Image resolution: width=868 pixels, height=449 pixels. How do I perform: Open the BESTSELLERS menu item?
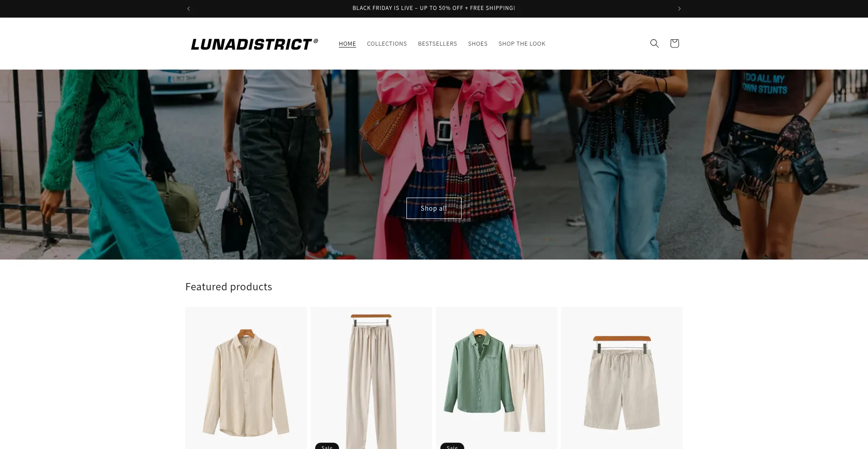[x=437, y=44]
